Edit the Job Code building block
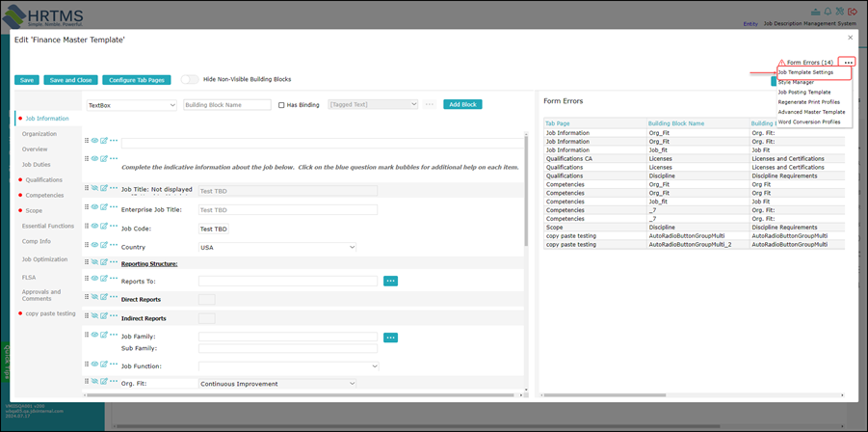868x432 pixels. click(x=103, y=226)
